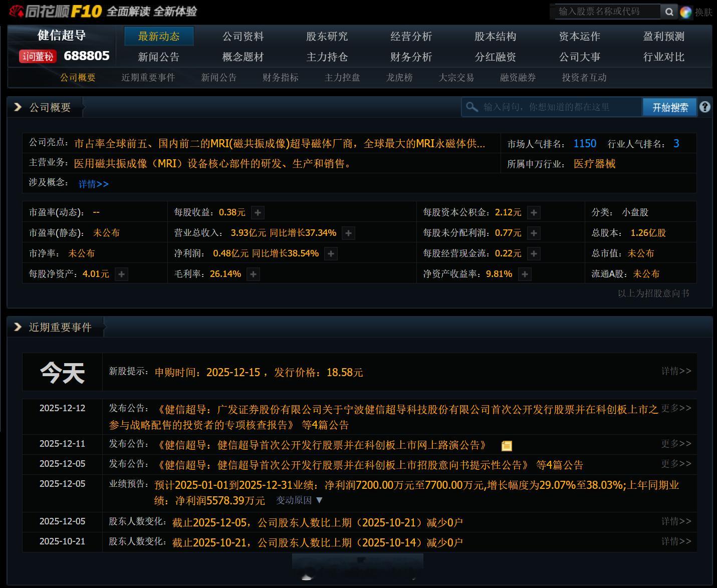This screenshot has width=717, height=588.
Task: Open the 概念题材 tab
Action: (243, 57)
